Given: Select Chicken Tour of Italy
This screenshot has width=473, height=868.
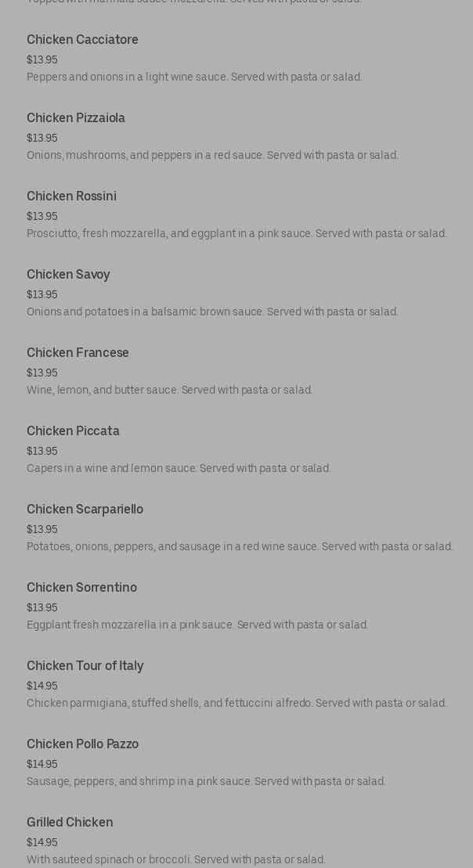Looking at the screenshot, I should [85, 666].
